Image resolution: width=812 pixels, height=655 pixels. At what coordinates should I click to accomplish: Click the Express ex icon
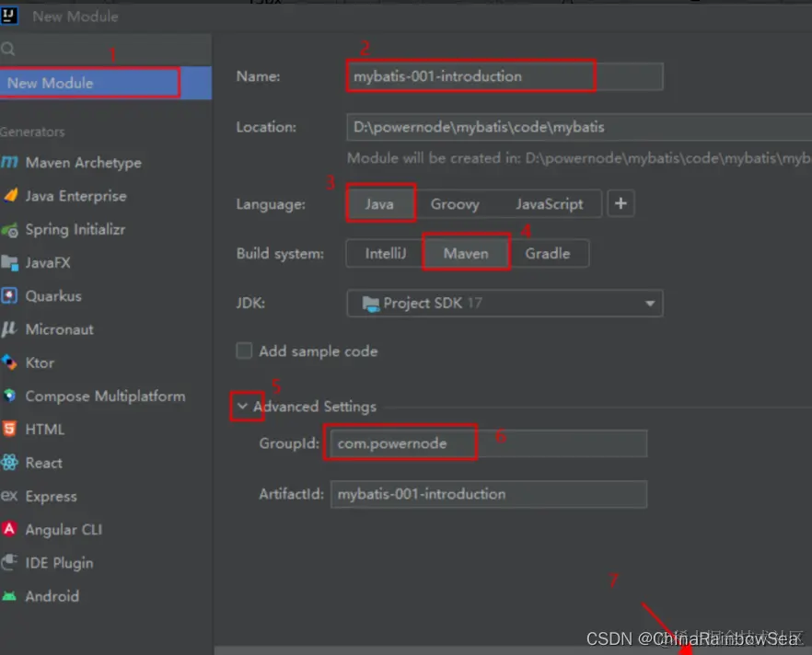[x=9, y=496]
